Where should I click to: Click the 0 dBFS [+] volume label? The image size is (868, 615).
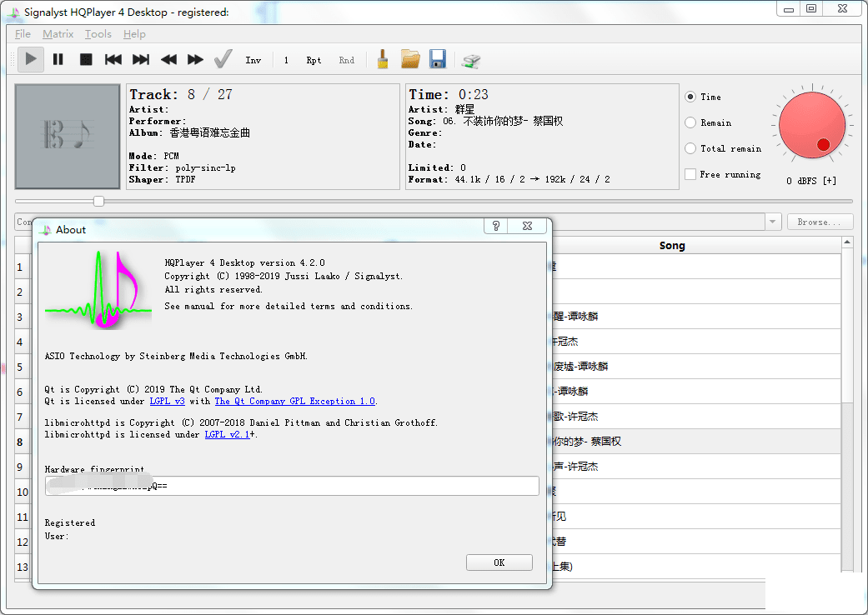pos(811,181)
